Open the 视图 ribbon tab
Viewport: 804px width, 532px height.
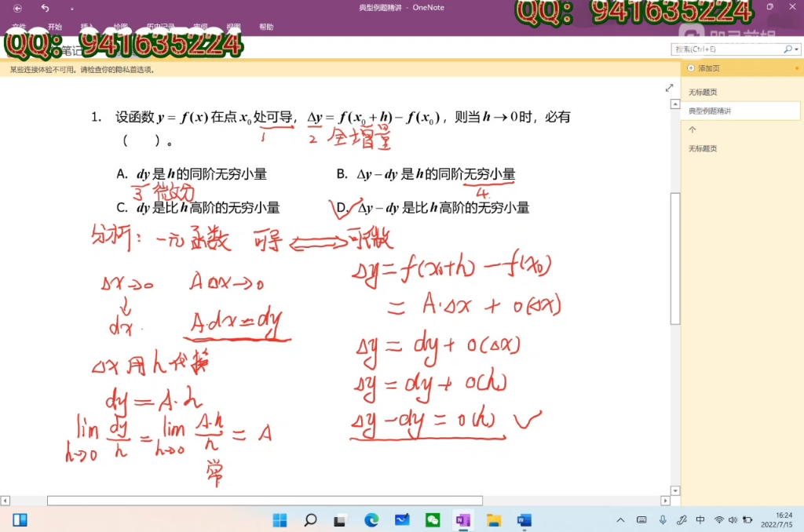coord(232,26)
